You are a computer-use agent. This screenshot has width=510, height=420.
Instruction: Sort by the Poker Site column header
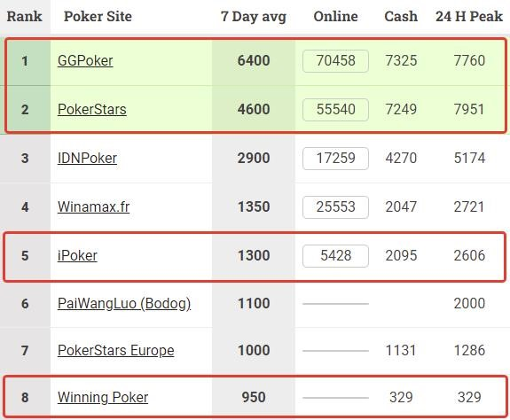[98, 16]
